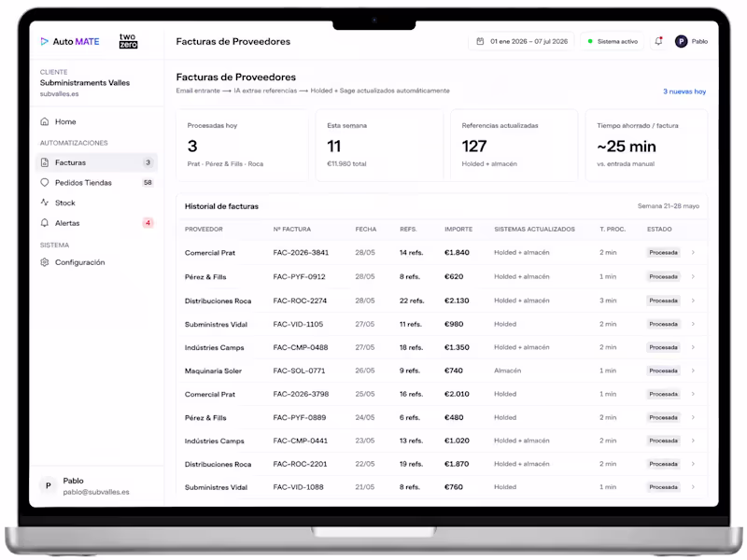This screenshot has height=560, width=747.
Task: Click the Configuración gear icon
Action: pos(44,262)
